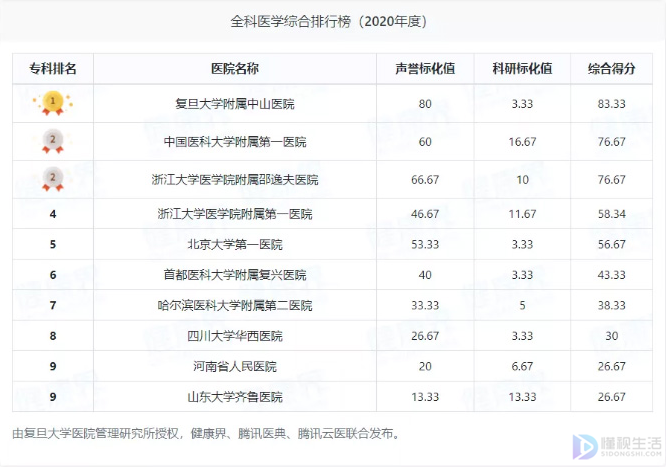Click reputation value 33.33
This screenshot has height=467, width=666.
click(x=425, y=305)
